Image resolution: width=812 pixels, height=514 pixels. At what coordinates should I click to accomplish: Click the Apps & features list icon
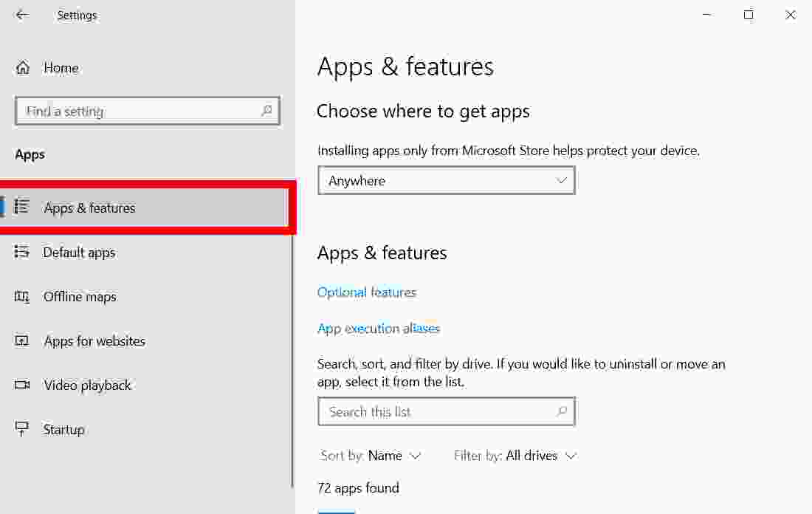coord(21,207)
